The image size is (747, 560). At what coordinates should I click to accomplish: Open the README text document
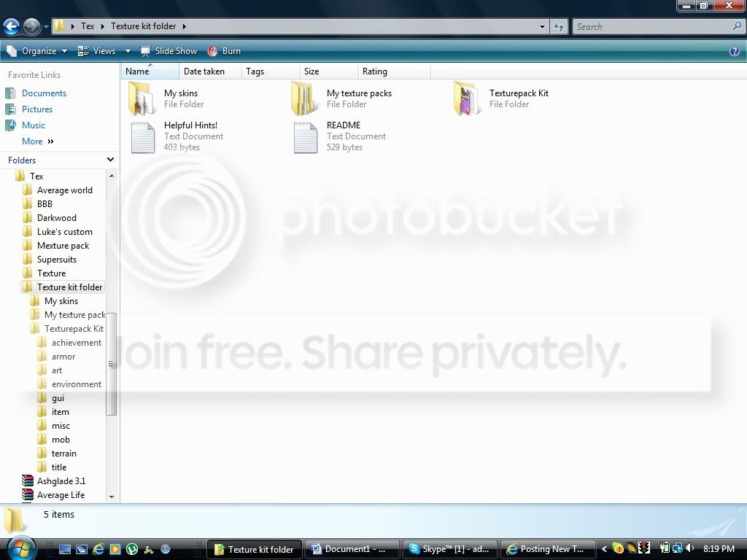(306, 136)
